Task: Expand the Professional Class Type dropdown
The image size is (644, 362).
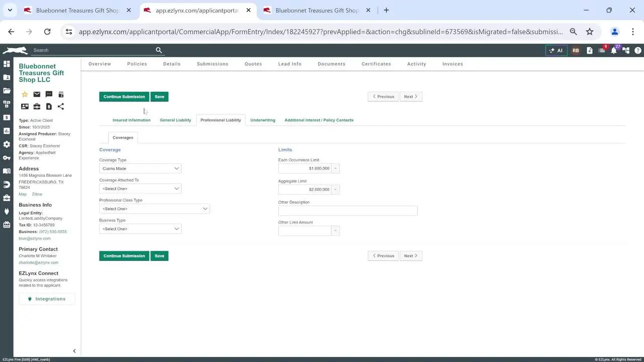Action: (x=154, y=209)
